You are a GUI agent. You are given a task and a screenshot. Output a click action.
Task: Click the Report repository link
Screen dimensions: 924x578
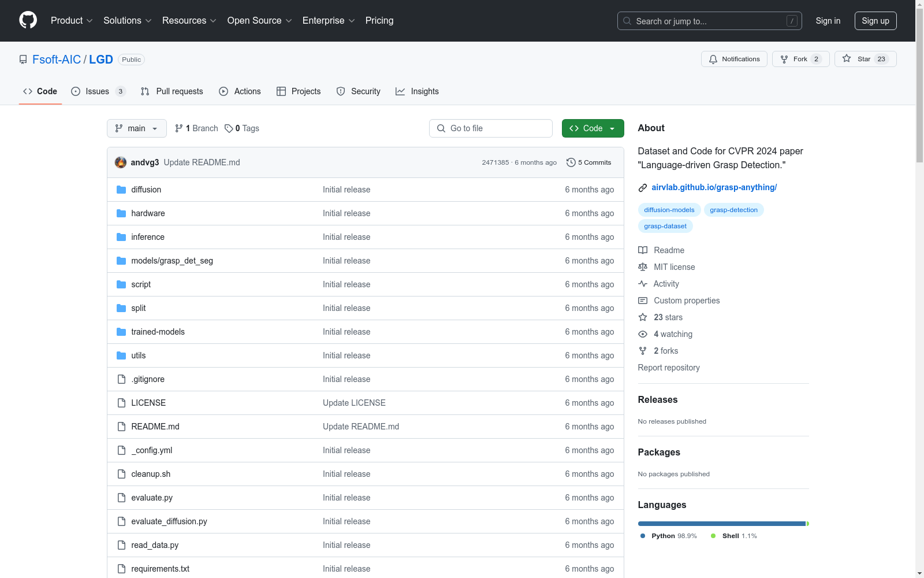click(669, 368)
